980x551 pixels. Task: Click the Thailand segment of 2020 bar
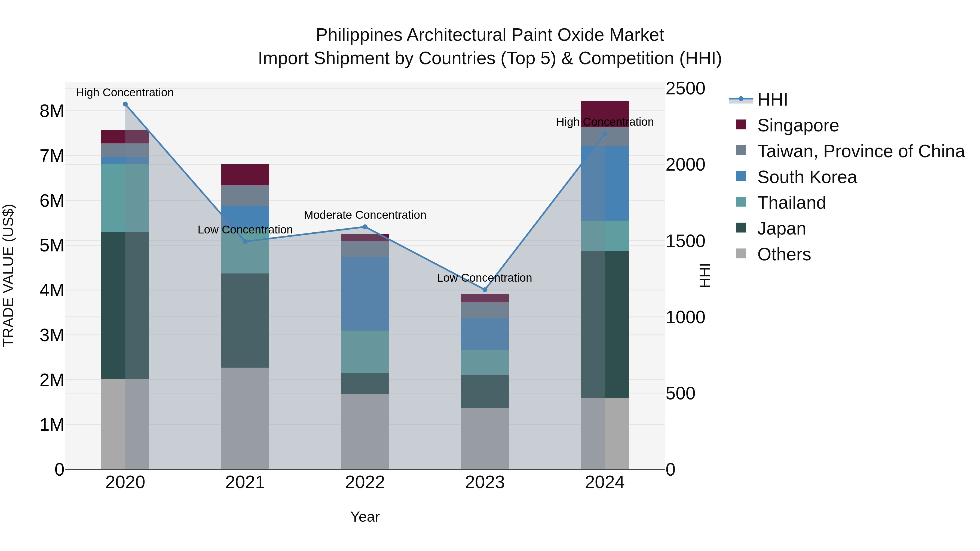pyautogui.click(x=125, y=198)
